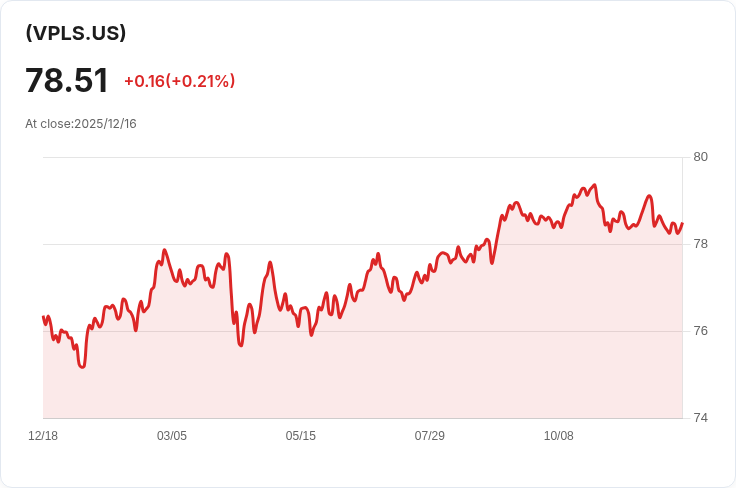Click the 05/15 date axis label
736x488 pixels.
pyautogui.click(x=301, y=436)
